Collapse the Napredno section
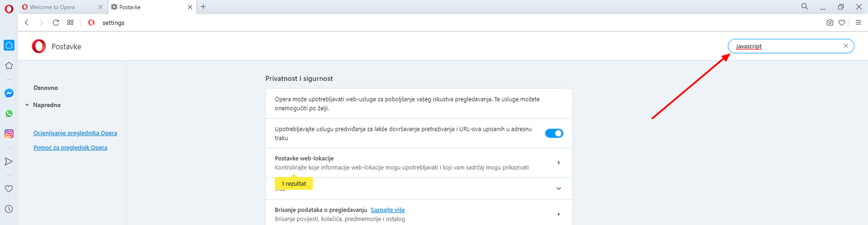 pyautogui.click(x=27, y=105)
